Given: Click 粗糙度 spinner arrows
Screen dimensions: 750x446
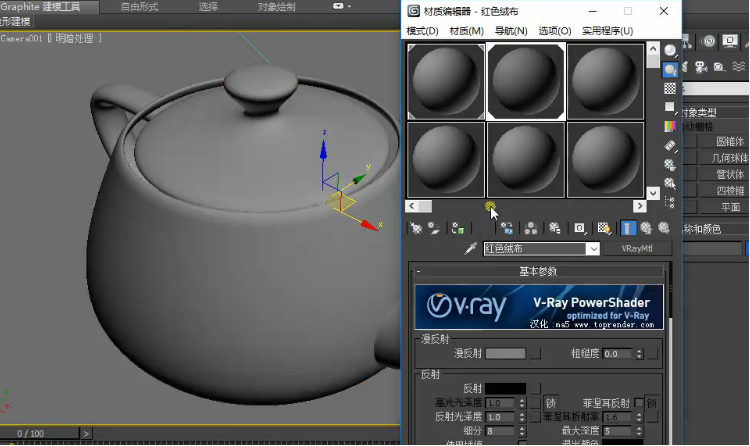Looking at the screenshot, I should [x=639, y=354].
